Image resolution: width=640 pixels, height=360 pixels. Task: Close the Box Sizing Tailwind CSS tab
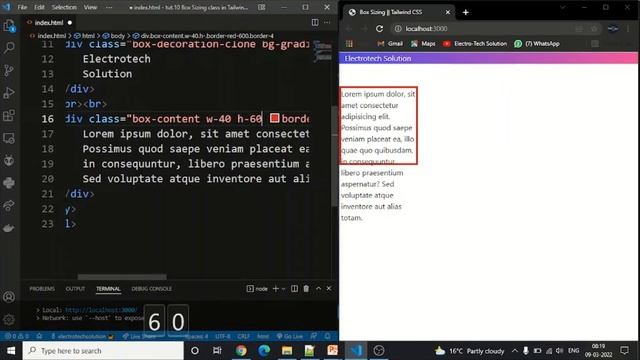click(x=448, y=12)
